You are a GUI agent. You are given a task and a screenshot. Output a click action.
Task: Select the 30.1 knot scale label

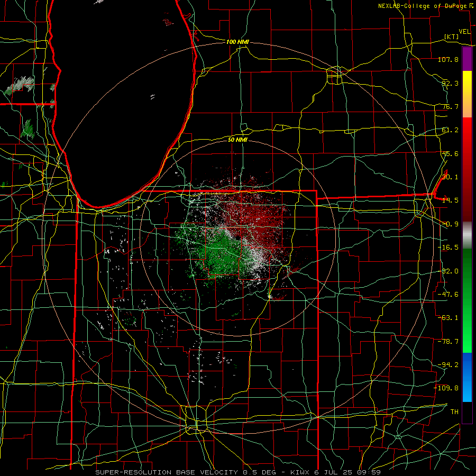point(450,177)
